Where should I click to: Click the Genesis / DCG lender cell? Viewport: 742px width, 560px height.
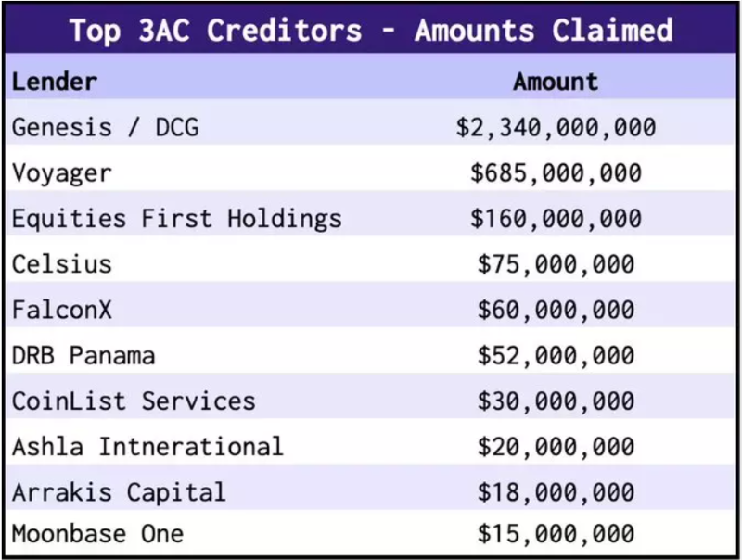pyautogui.click(x=105, y=127)
